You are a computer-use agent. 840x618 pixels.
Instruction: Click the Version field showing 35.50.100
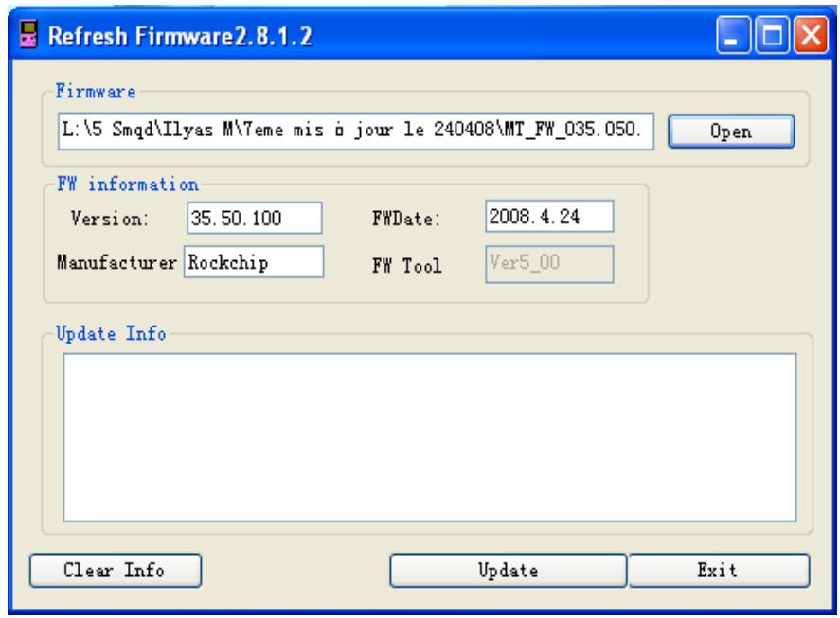tap(255, 218)
